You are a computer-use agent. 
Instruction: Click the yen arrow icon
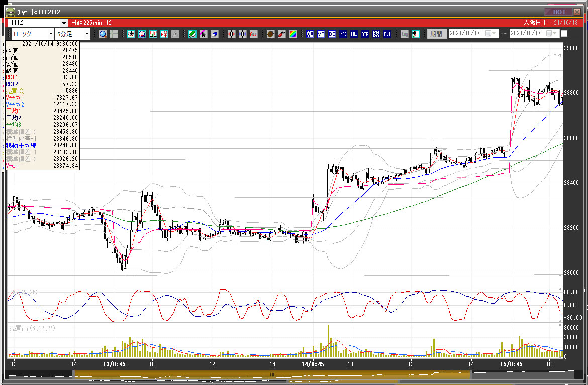click(164, 34)
